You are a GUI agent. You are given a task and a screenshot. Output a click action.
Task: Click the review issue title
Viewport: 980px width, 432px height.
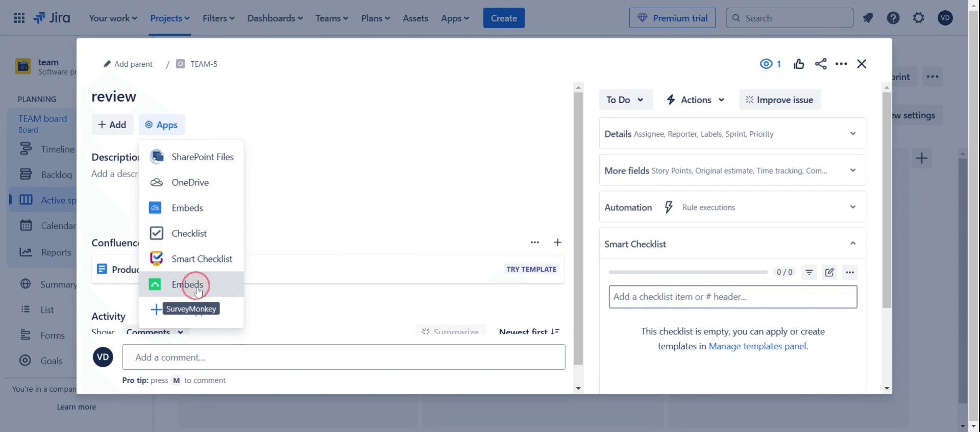point(114,97)
